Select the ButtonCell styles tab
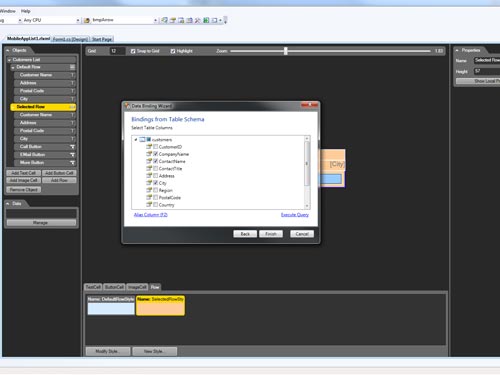 (114, 287)
